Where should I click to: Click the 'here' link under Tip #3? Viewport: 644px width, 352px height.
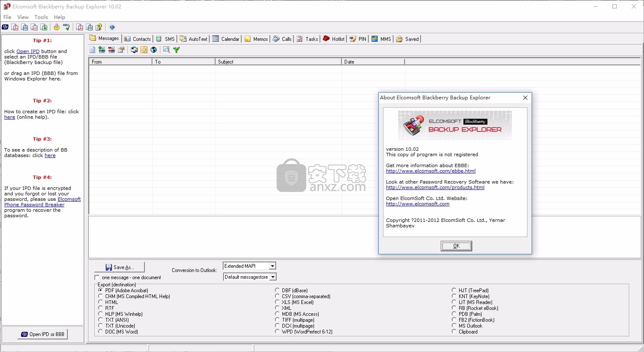pos(50,155)
